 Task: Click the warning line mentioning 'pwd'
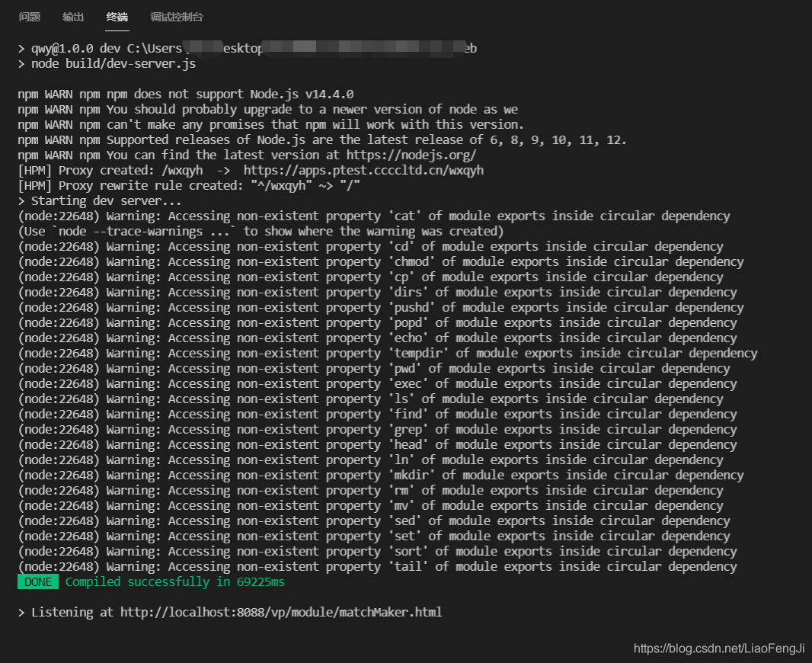point(374,368)
